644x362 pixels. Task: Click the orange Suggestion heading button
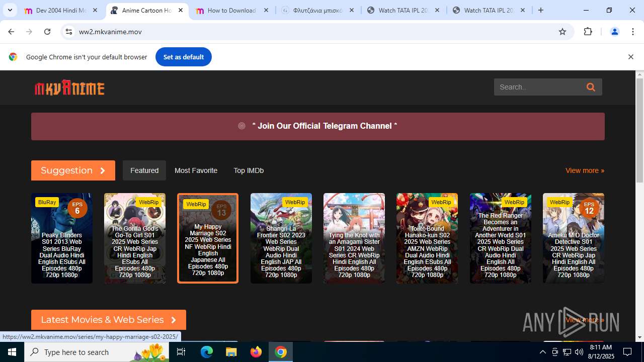point(73,170)
